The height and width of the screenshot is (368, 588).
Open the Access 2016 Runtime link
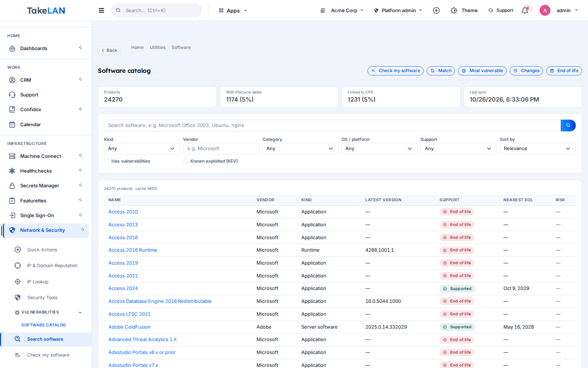point(133,250)
